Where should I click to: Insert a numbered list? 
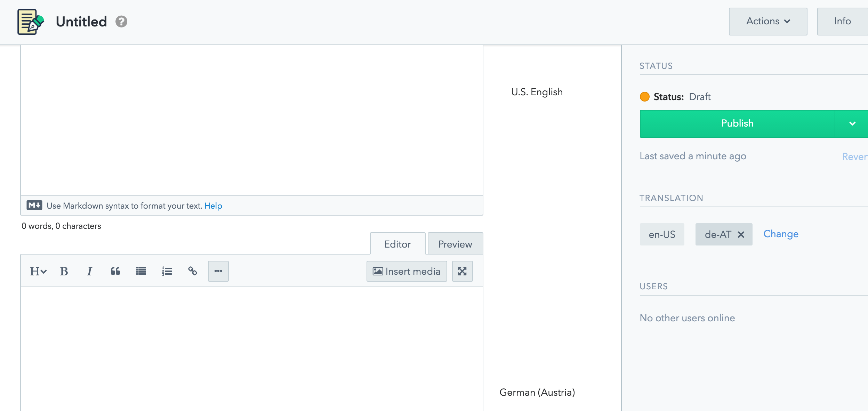167,271
